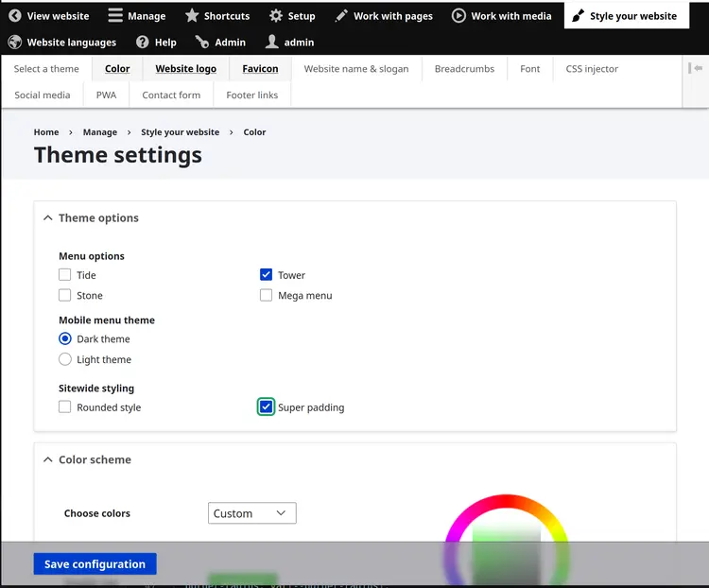Uncheck Super padding checkbox
The image size is (709, 588).
pos(266,406)
